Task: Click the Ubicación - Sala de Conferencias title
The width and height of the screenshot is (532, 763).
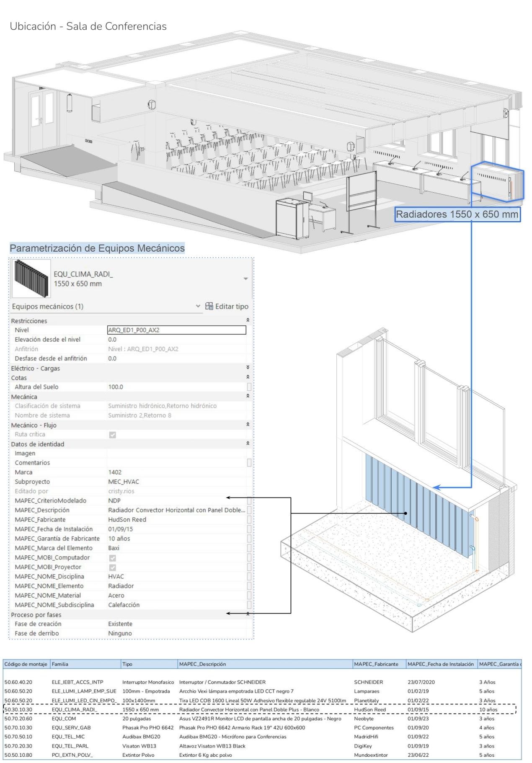Action: [88, 26]
